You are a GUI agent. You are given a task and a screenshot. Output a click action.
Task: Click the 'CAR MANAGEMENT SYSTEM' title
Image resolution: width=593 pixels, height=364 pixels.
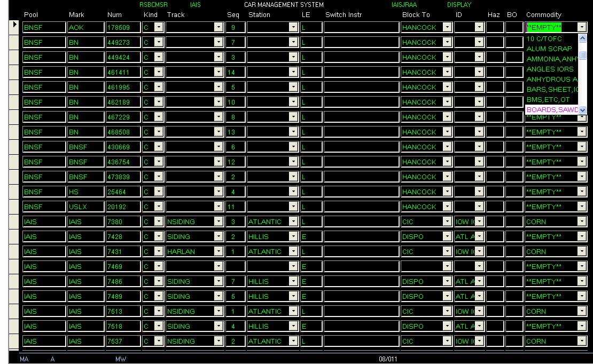[284, 5]
